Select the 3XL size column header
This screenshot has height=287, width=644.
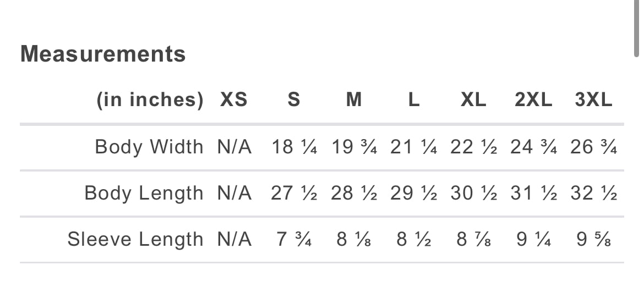click(593, 100)
